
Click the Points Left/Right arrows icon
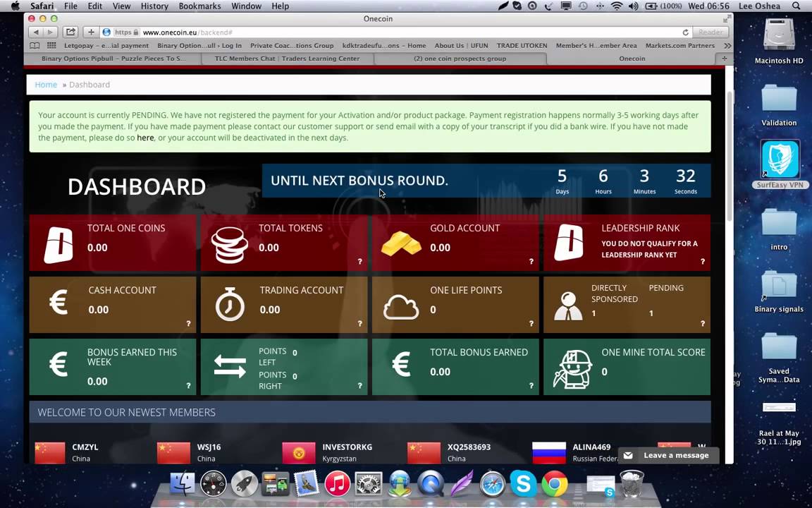pos(230,366)
